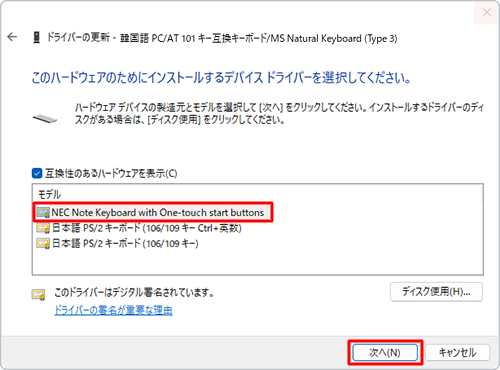The height and width of the screenshot is (370, 500).
Task: Close the driver update window
Action: pyautogui.click(x=487, y=13)
